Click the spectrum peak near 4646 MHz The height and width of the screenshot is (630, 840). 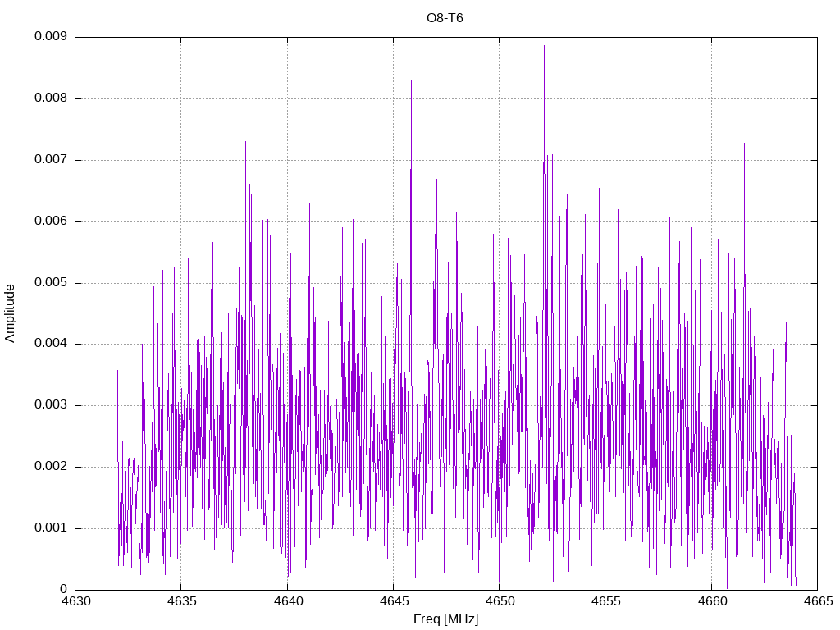(412, 81)
